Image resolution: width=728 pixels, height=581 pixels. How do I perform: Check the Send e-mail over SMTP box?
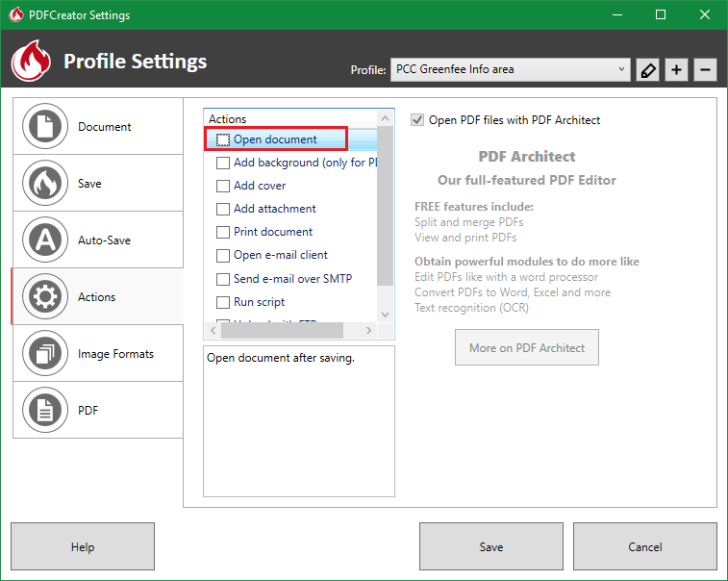pyautogui.click(x=223, y=279)
